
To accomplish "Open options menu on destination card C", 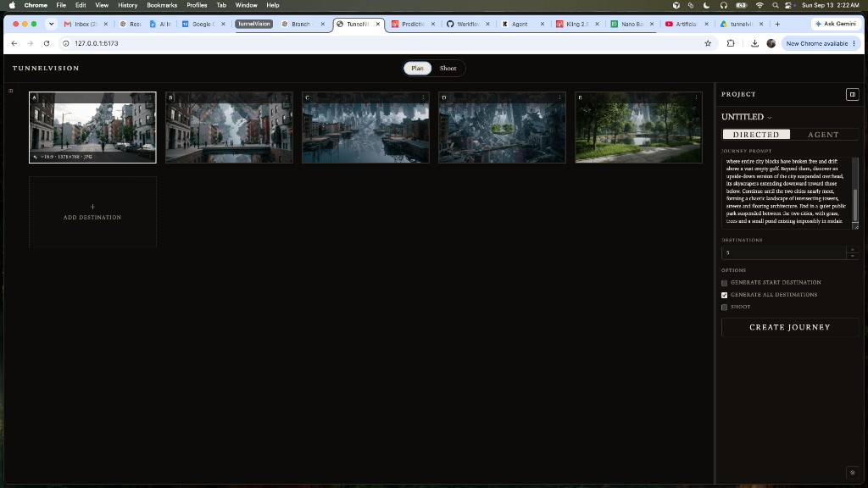I will click(424, 97).
